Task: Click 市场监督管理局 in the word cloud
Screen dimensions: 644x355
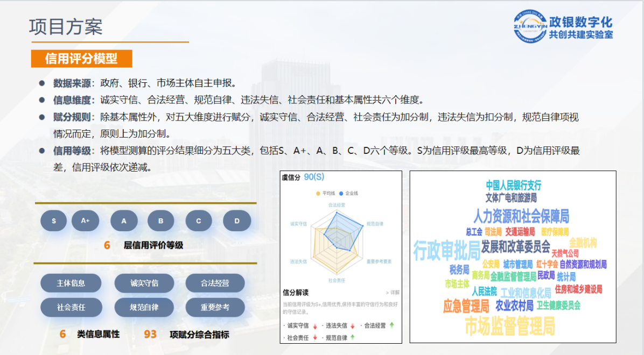Action: click(510, 326)
